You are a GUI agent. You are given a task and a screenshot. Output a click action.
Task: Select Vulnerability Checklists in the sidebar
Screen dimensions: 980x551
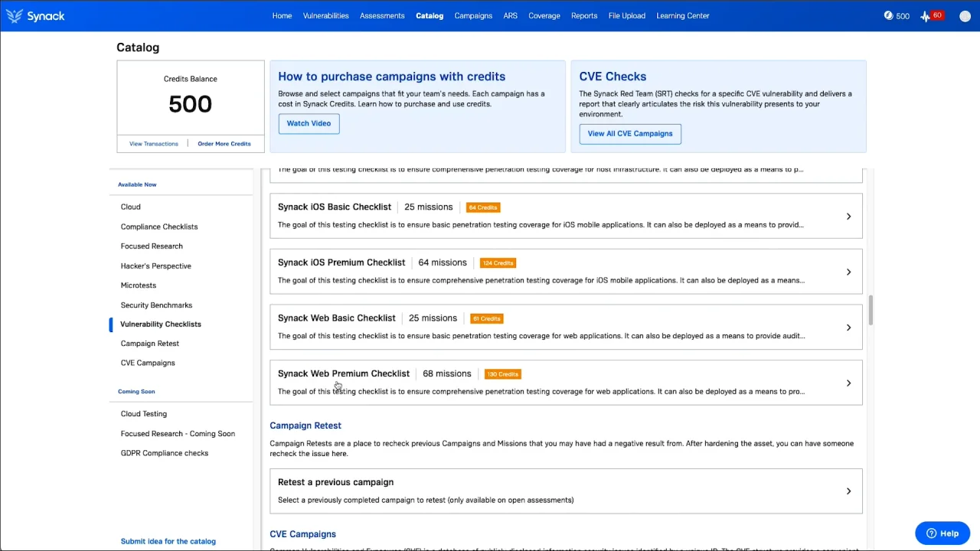click(x=161, y=324)
